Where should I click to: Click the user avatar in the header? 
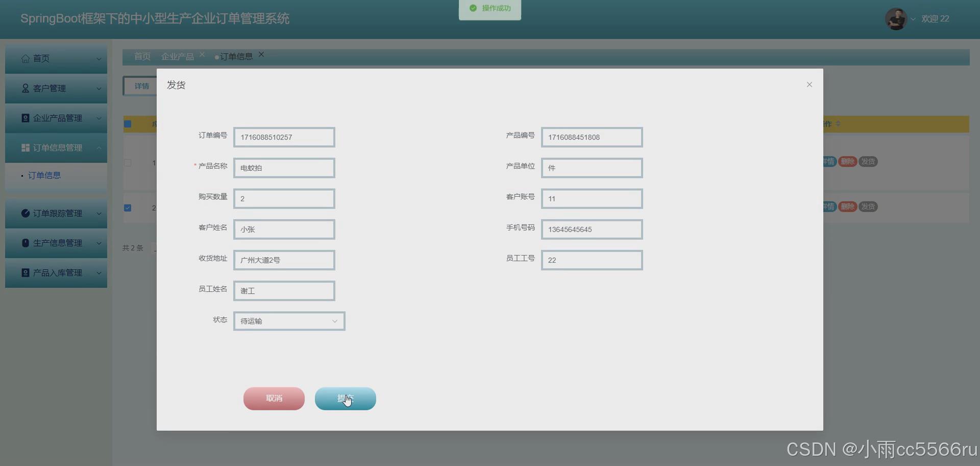896,19
